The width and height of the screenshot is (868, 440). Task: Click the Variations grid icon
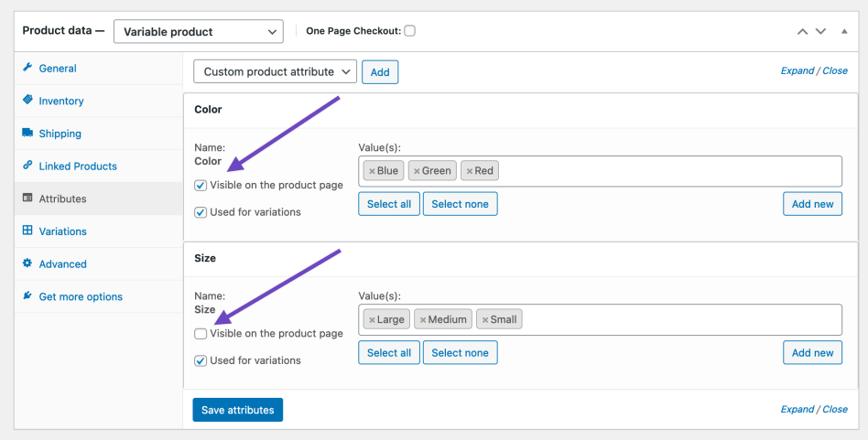click(27, 231)
